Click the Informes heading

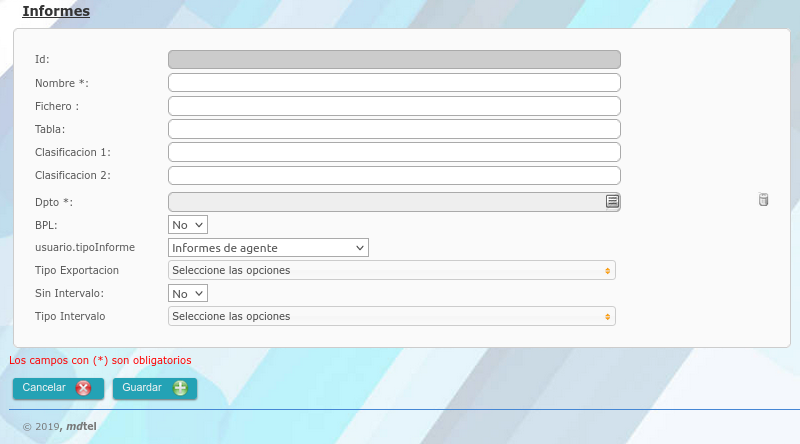pos(56,11)
